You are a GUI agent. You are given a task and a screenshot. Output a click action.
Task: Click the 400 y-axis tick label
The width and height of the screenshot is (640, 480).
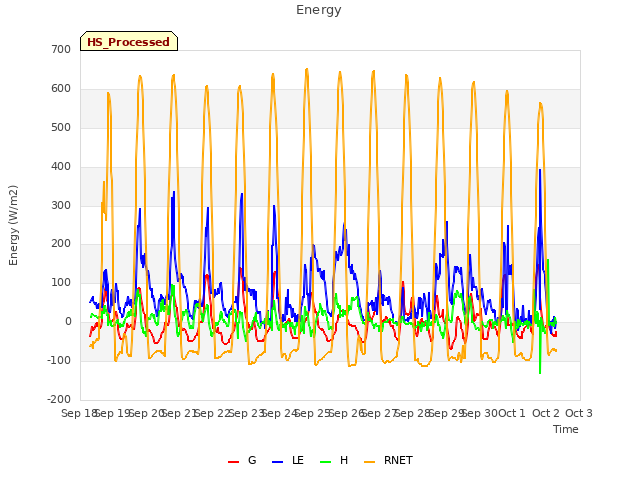pyautogui.click(x=61, y=167)
